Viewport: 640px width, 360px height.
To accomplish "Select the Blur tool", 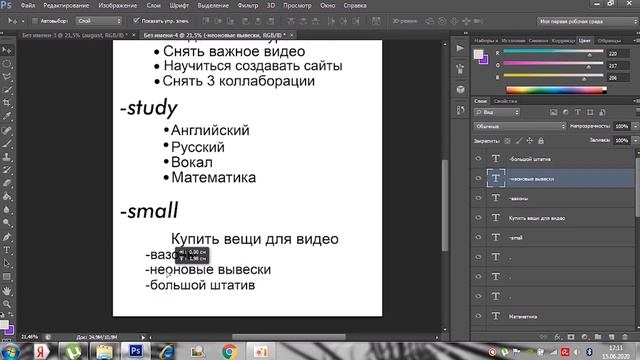I will point(7,210).
